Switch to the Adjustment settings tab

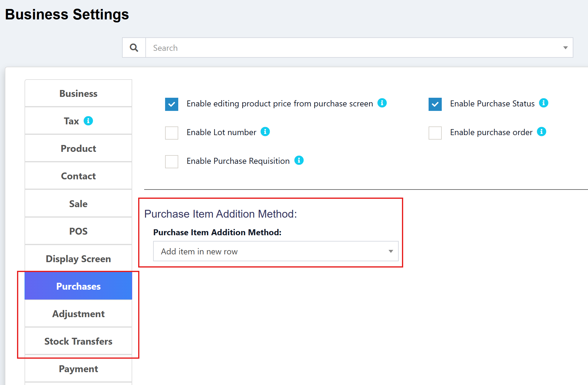pos(78,314)
